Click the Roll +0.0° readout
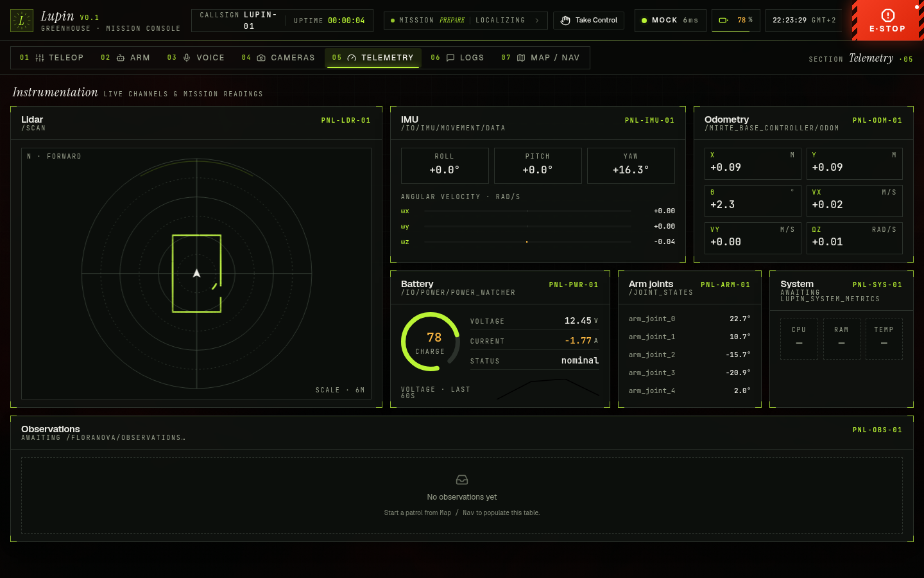The width and height of the screenshot is (924, 578). click(445, 166)
